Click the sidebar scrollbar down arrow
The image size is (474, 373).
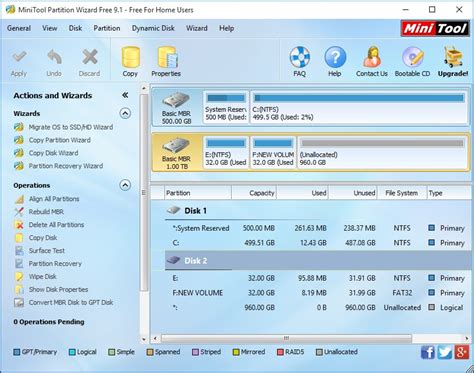tap(144, 339)
